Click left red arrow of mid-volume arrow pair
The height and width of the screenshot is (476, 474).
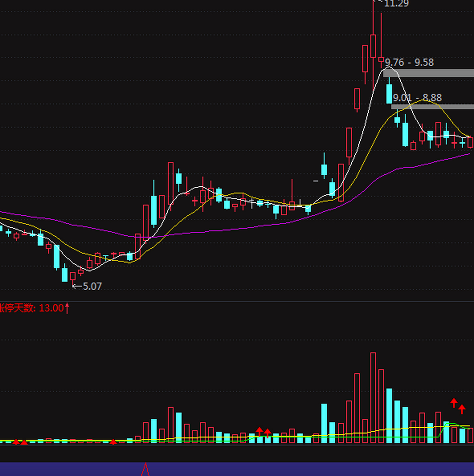[259, 431]
